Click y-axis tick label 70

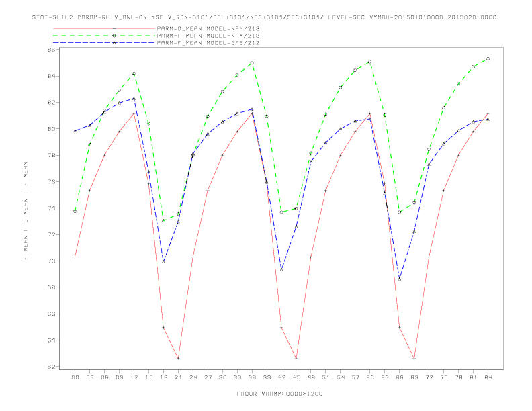coord(51,261)
